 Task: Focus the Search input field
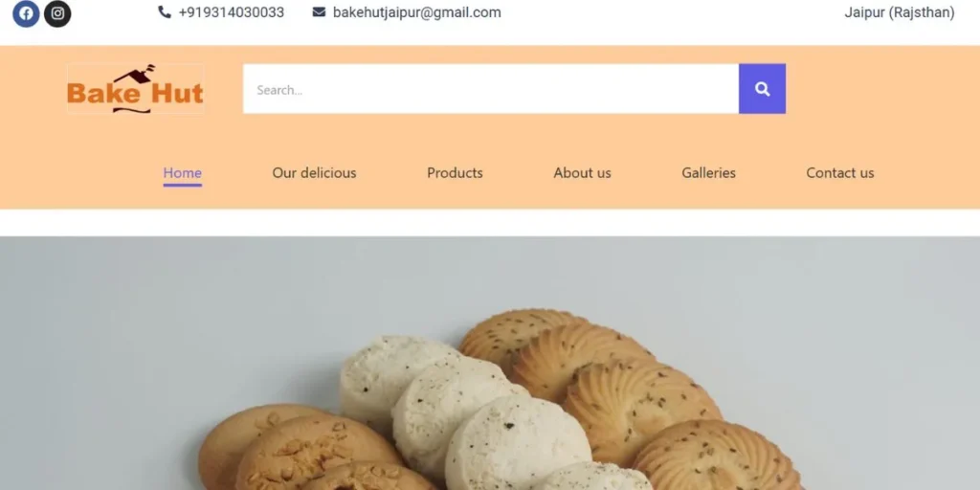[491, 89]
